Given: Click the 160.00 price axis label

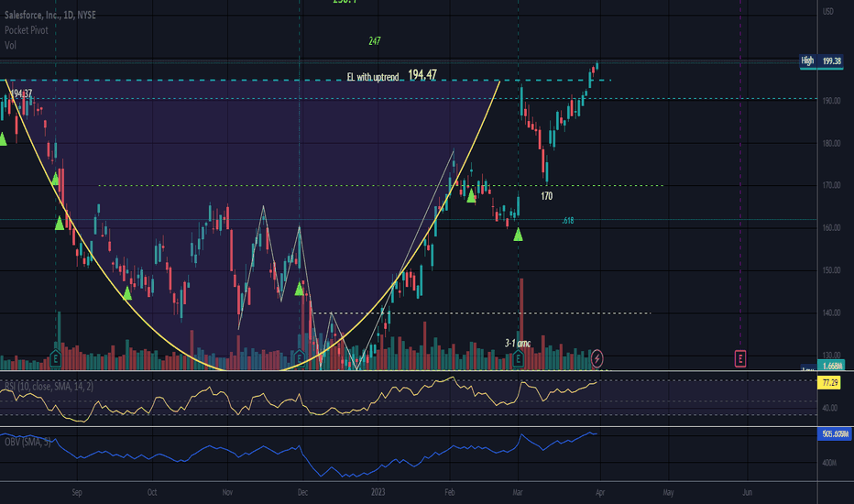Looking at the screenshot, I should click(x=831, y=228).
